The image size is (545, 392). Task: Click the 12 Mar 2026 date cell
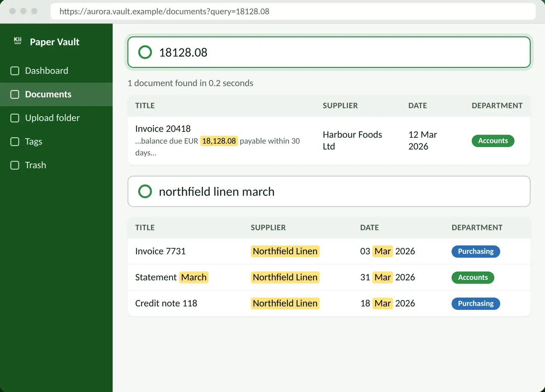tap(423, 141)
